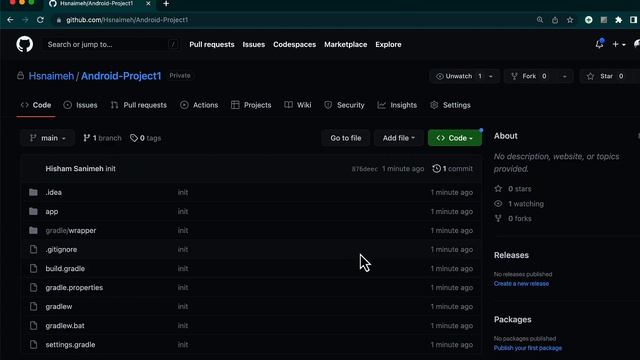Screen dimensions: 640x360
Task: Expand the Fork options arrow
Action: point(564,76)
